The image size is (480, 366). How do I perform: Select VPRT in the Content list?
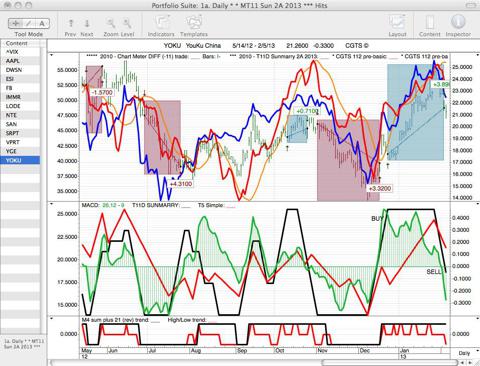pos(21,142)
